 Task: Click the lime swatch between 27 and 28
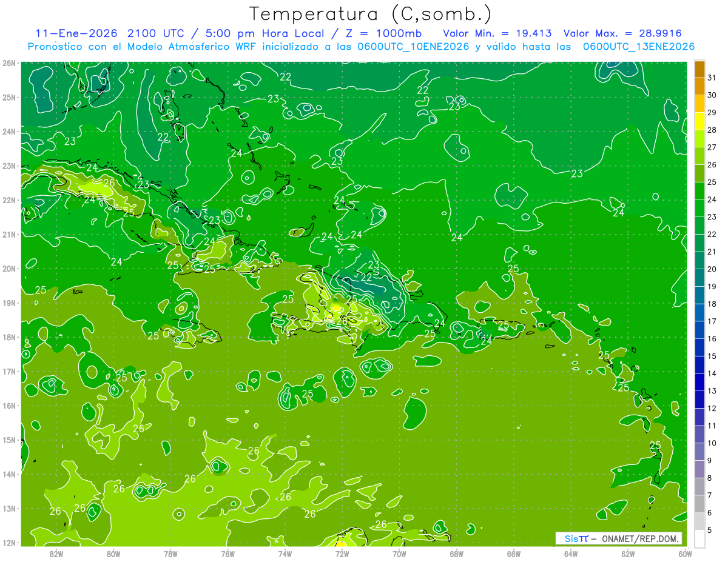[x=699, y=139]
